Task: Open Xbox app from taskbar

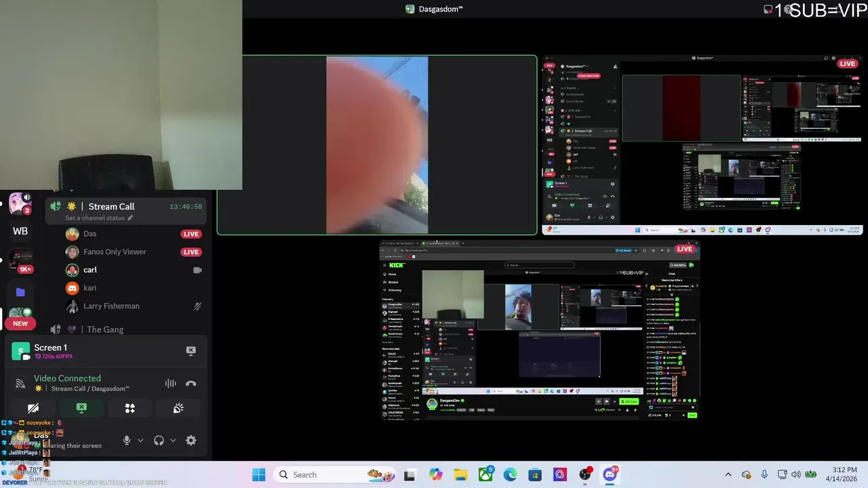Action: [486, 474]
